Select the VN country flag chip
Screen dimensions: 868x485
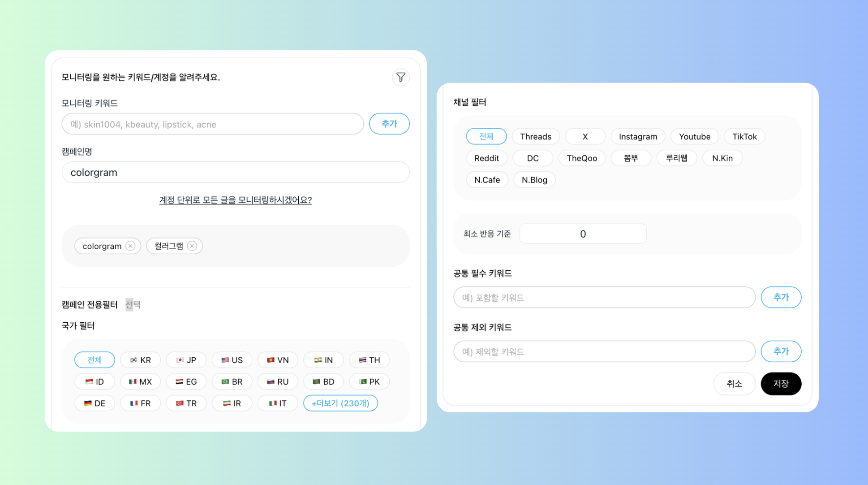(277, 360)
